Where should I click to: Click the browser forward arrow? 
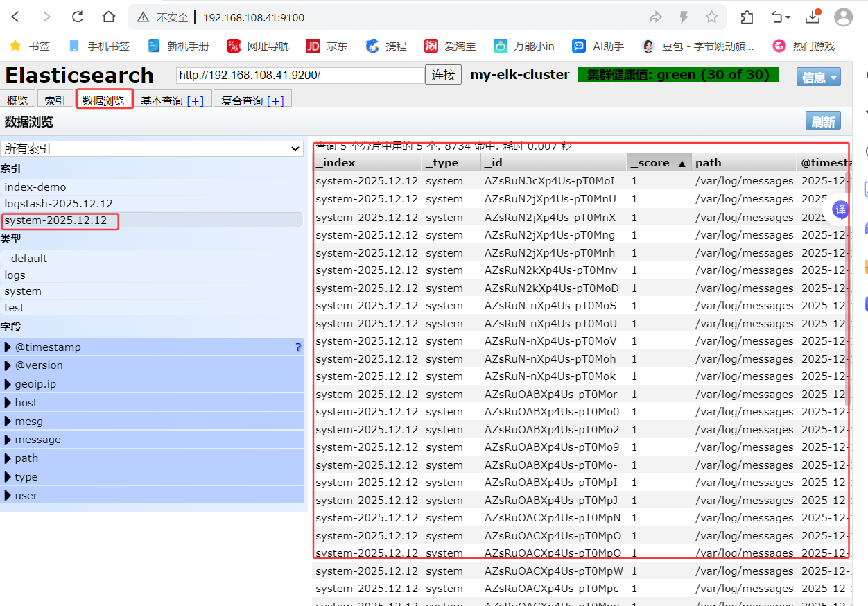click(46, 17)
